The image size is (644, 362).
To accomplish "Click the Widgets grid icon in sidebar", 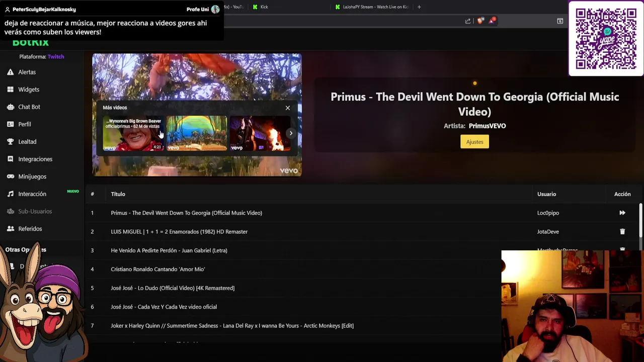I will [10, 89].
